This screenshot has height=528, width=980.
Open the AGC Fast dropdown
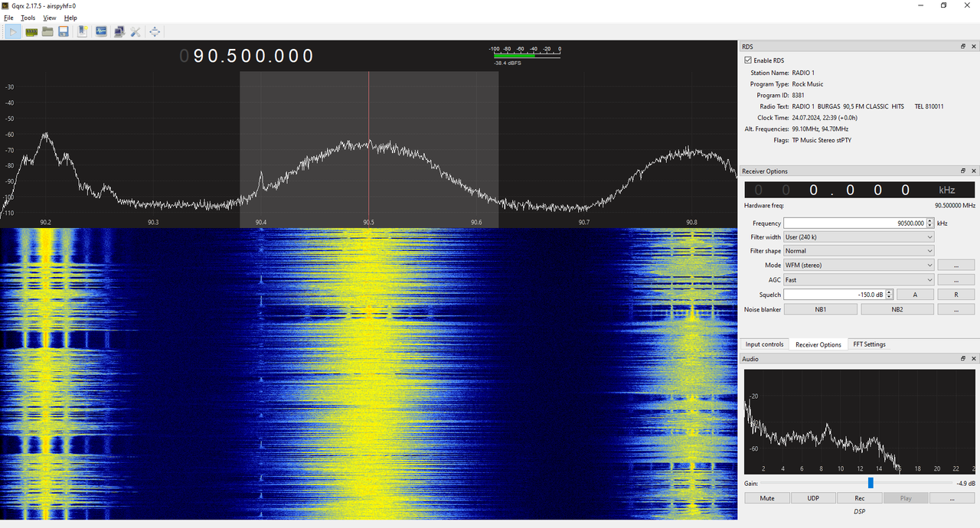click(x=858, y=280)
